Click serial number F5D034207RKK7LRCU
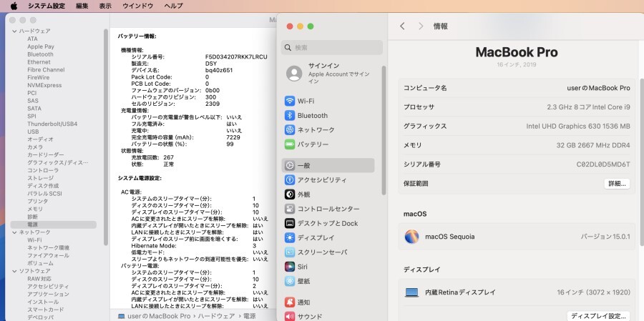Viewport: 644px width, 321px height. point(236,57)
